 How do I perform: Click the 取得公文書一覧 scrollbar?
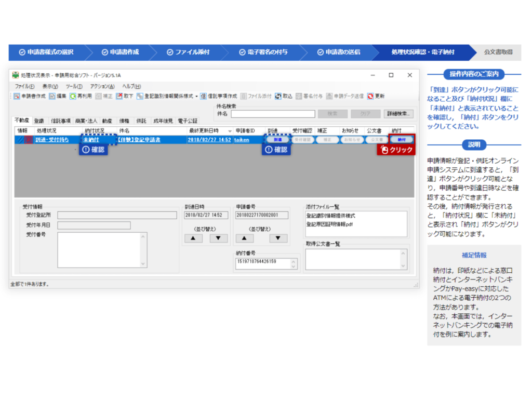404,259
